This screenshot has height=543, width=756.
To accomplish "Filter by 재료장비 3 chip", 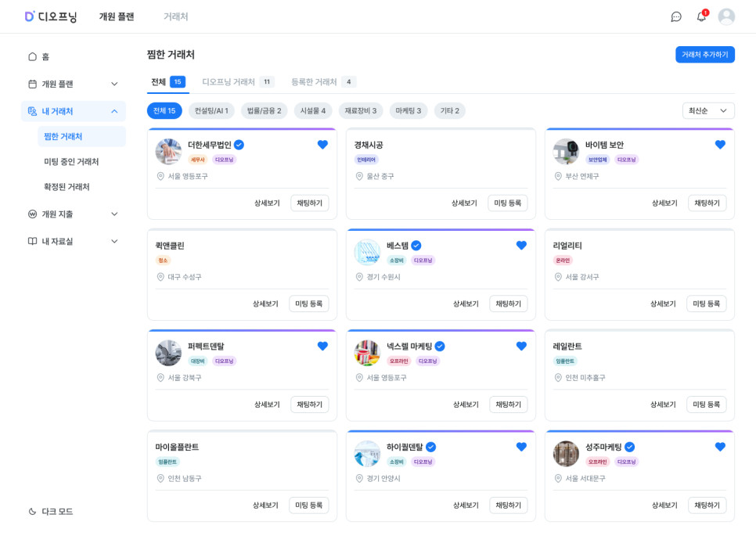I will coord(361,111).
